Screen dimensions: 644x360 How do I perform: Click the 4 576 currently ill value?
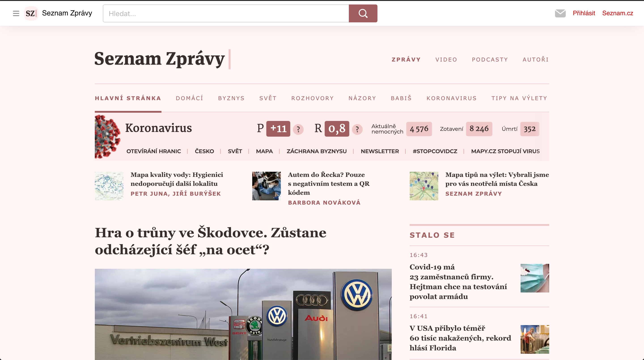coord(419,129)
